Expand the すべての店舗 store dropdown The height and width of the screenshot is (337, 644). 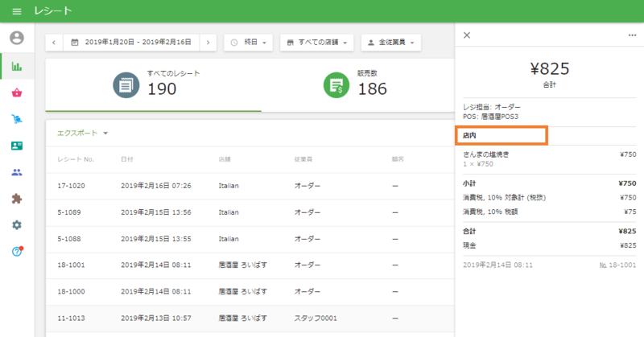[317, 42]
